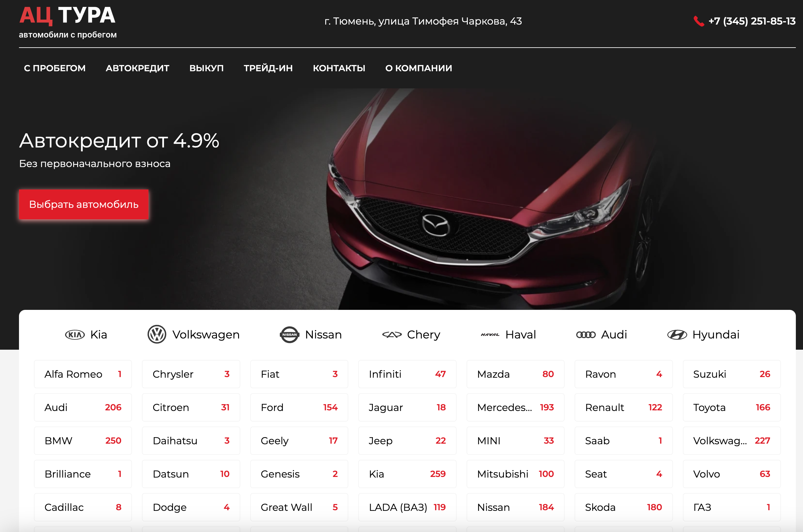Call the phone number +7 (345) 251-85-13
This screenshot has height=532, width=803.
click(x=752, y=21)
